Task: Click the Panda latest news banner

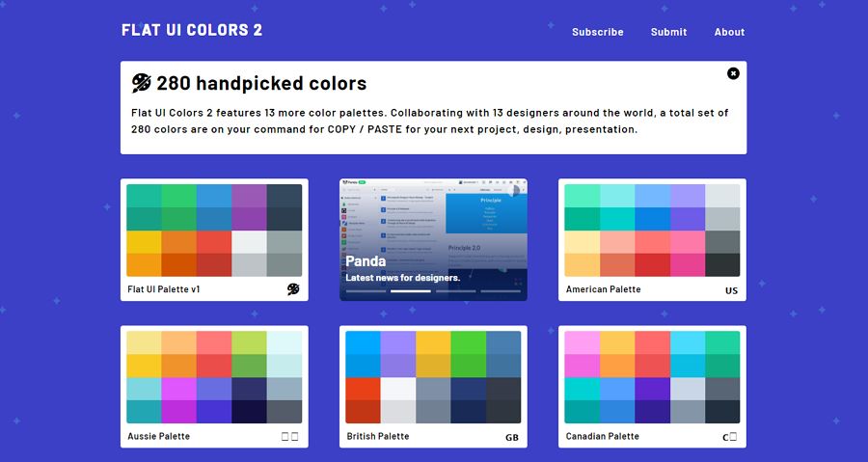Action: tap(433, 239)
